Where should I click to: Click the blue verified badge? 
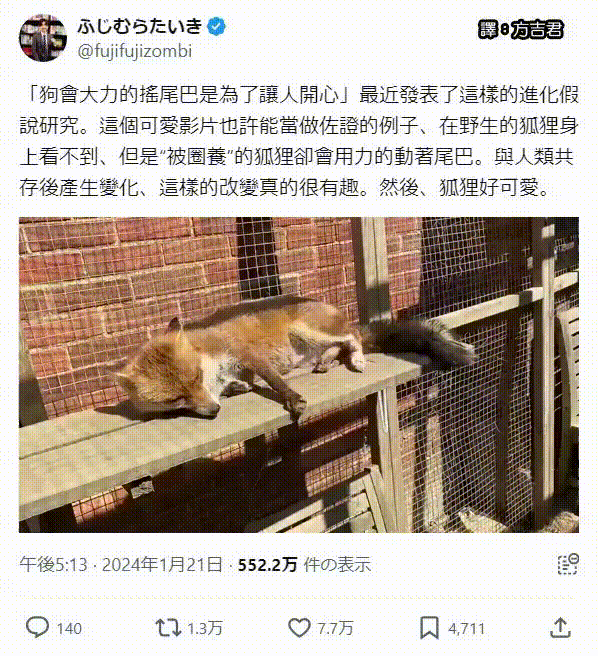tap(216, 27)
